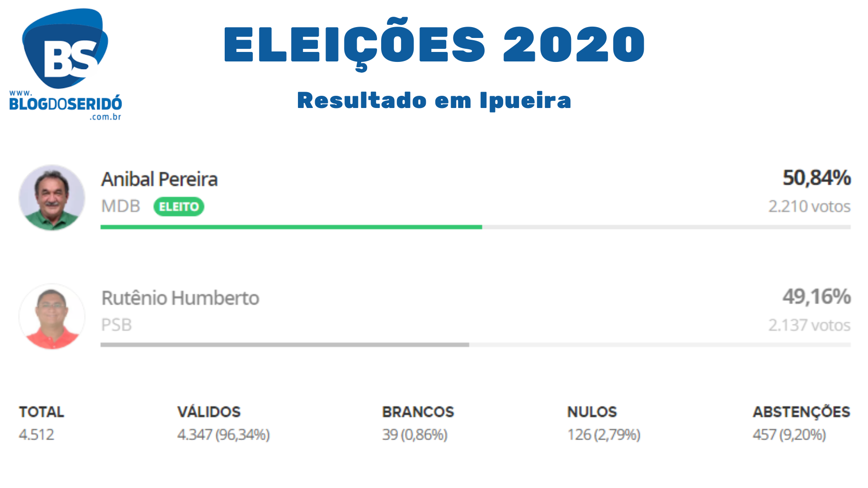Click the 50,84% percentage figure

[x=816, y=178]
